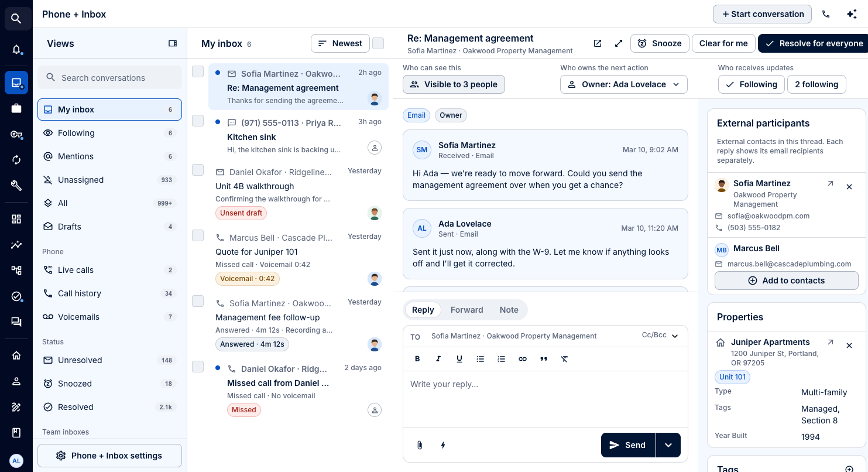The width and height of the screenshot is (868, 472).
Task: Open the Owner: Ada Lovelace dropdown
Action: [624, 84]
